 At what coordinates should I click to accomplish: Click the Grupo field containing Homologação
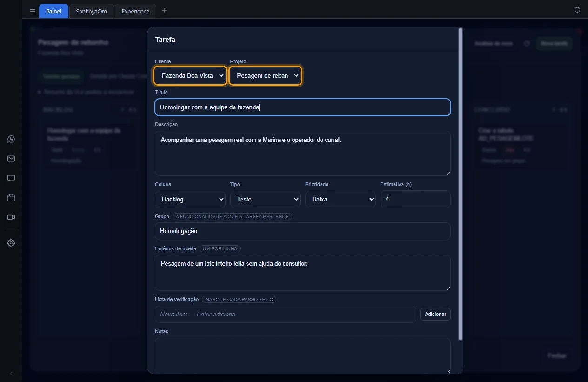tap(303, 231)
